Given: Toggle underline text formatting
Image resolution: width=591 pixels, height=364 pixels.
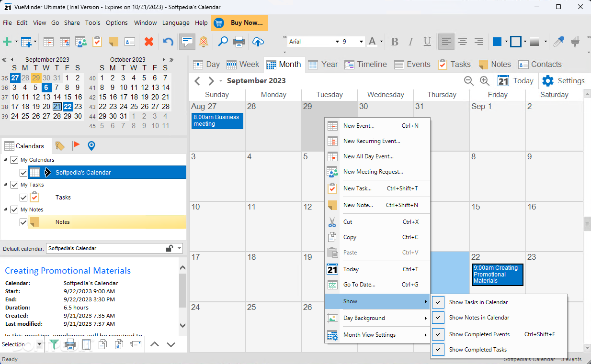Looking at the screenshot, I should (x=427, y=42).
